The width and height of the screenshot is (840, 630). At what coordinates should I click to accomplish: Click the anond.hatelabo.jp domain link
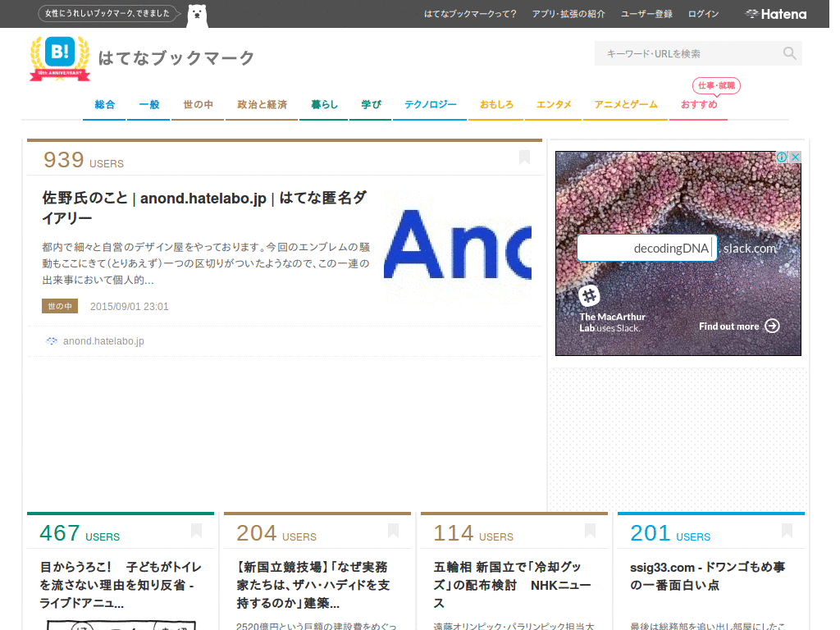[x=103, y=340]
